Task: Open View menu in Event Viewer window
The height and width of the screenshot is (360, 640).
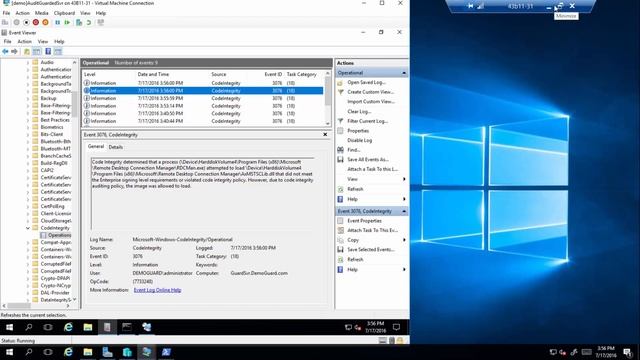Action: click(43, 42)
